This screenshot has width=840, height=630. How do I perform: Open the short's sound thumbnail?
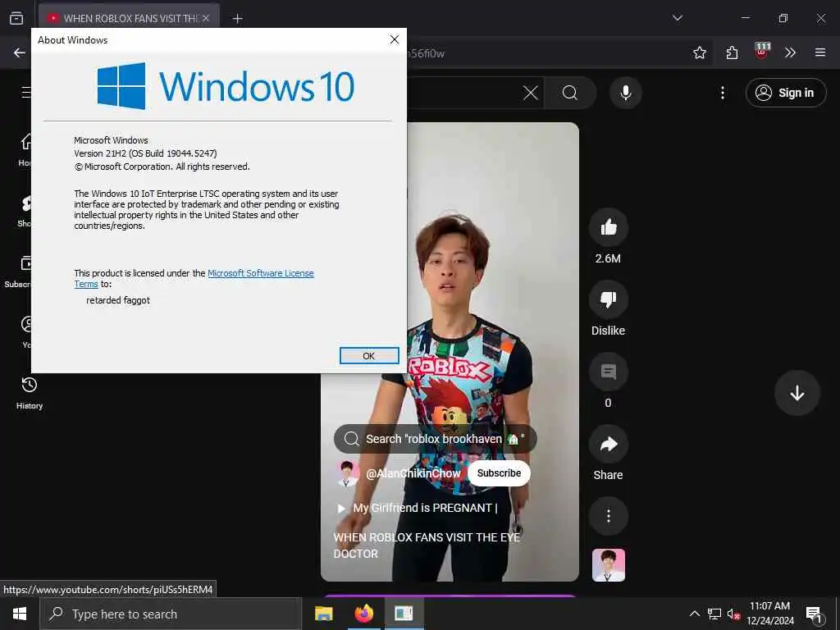[x=608, y=565]
